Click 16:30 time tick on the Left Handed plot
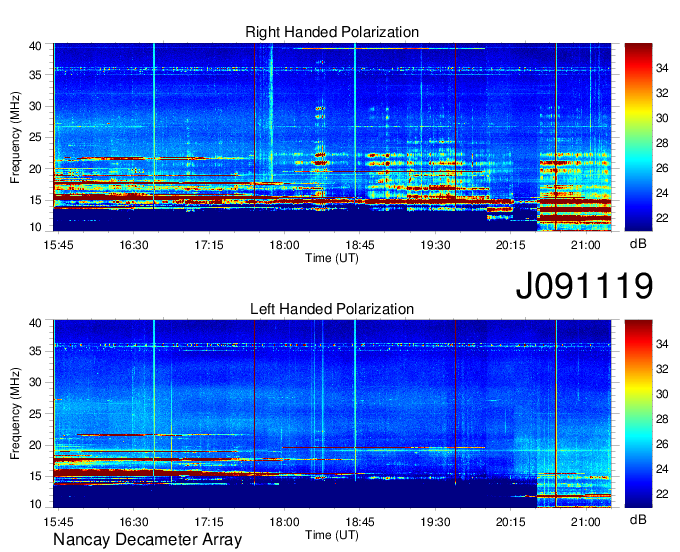The image size is (680, 552). point(134,522)
